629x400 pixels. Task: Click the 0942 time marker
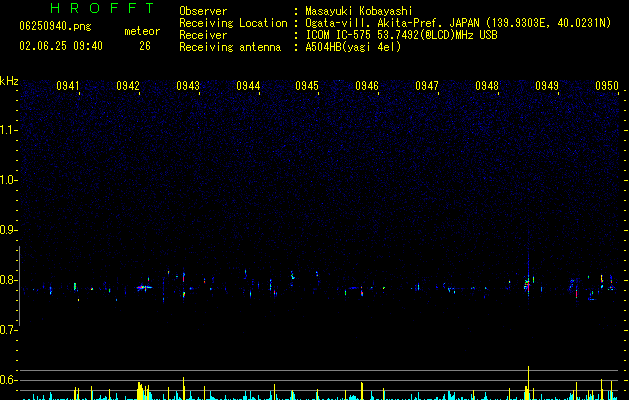coord(128,86)
